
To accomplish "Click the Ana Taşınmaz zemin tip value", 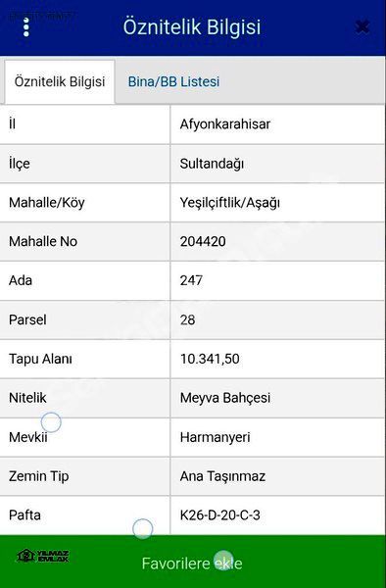I will tap(222, 476).
